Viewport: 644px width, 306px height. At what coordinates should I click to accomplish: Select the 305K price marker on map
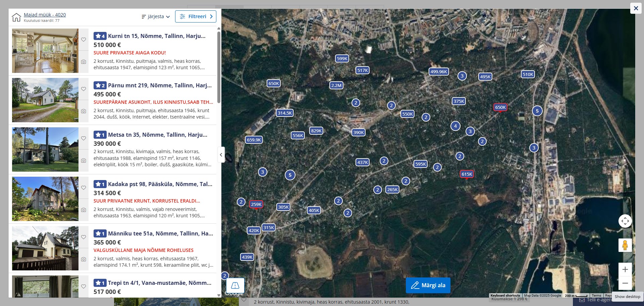coord(283,207)
